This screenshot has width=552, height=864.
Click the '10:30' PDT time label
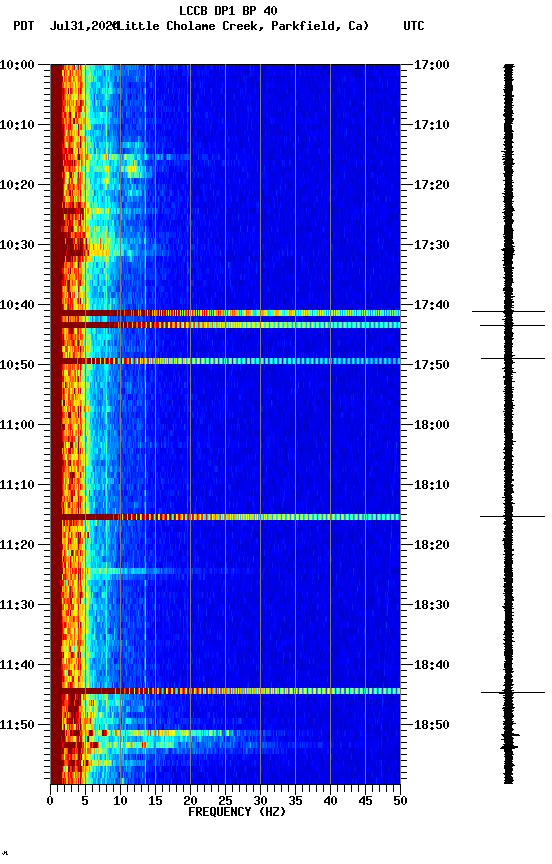(x=17, y=245)
